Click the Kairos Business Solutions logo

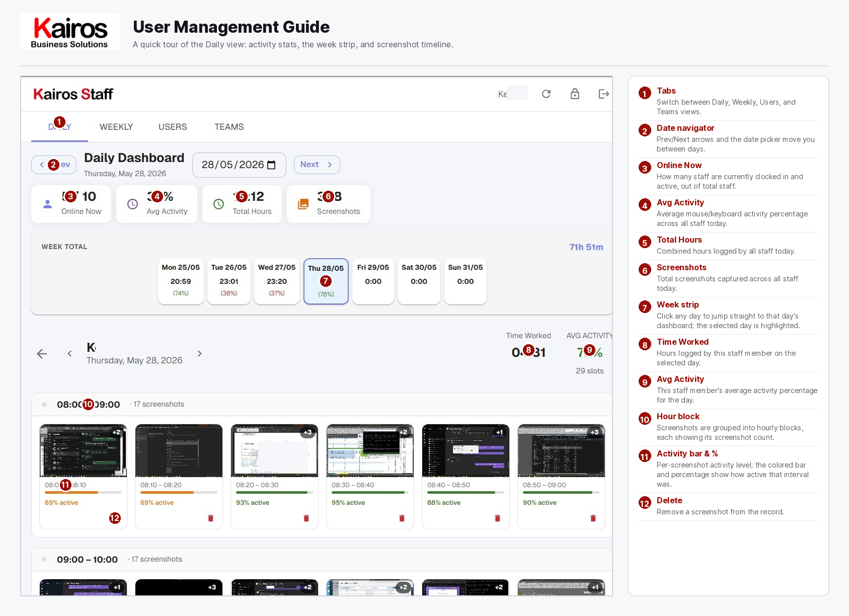tap(70, 31)
